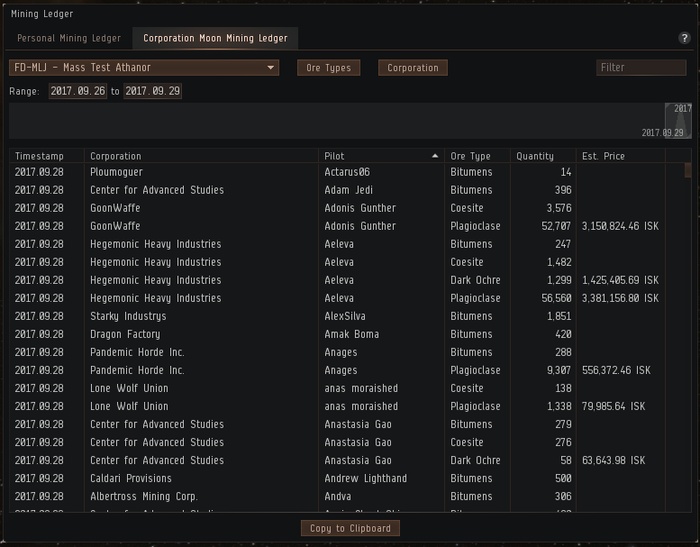700x547 pixels.
Task: Switch to Personal Mining Ledger tab
Action: pos(69,38)
